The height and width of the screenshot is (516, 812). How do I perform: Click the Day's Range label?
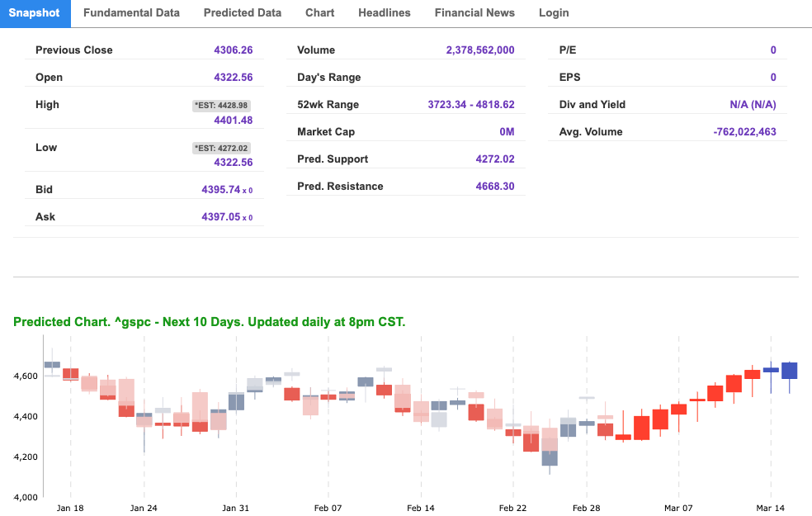[x=328, y=77]
